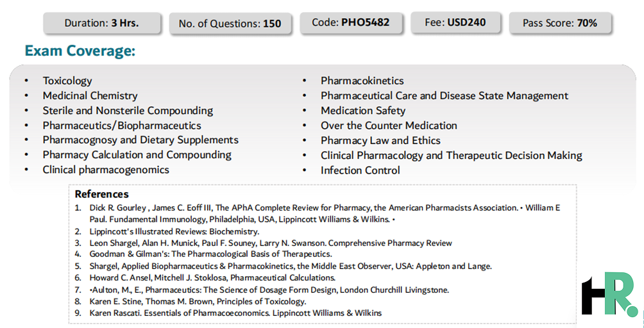644x328 pixels.
Task: Select Medication Safety list item
Action: coord(363,111)
